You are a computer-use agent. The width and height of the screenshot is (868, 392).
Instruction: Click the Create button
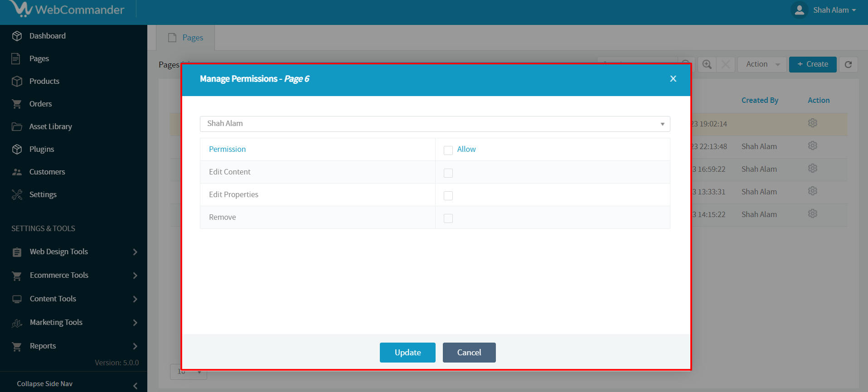(813, 64)
